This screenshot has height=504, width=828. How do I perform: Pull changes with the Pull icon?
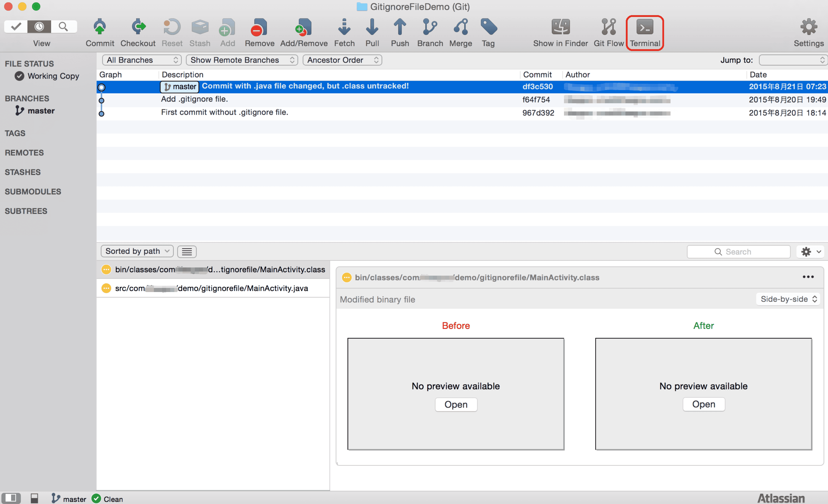pos(372,27)
